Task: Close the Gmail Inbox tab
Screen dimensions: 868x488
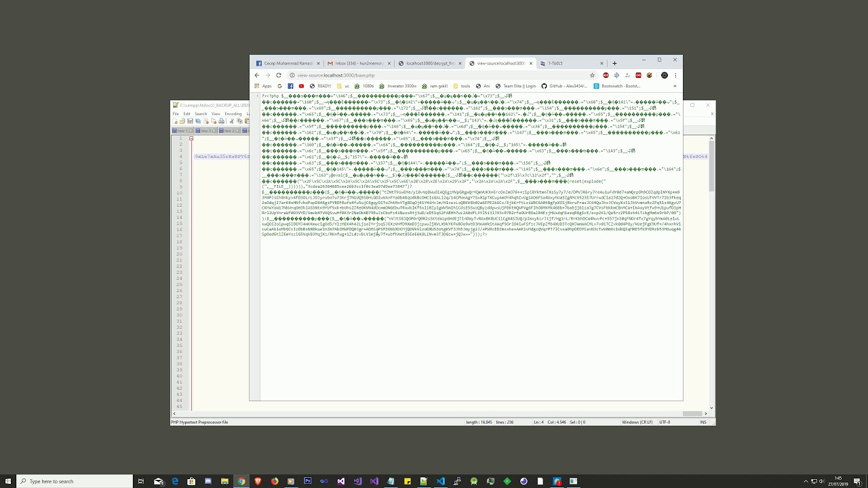Action: [x=389, y=63]
